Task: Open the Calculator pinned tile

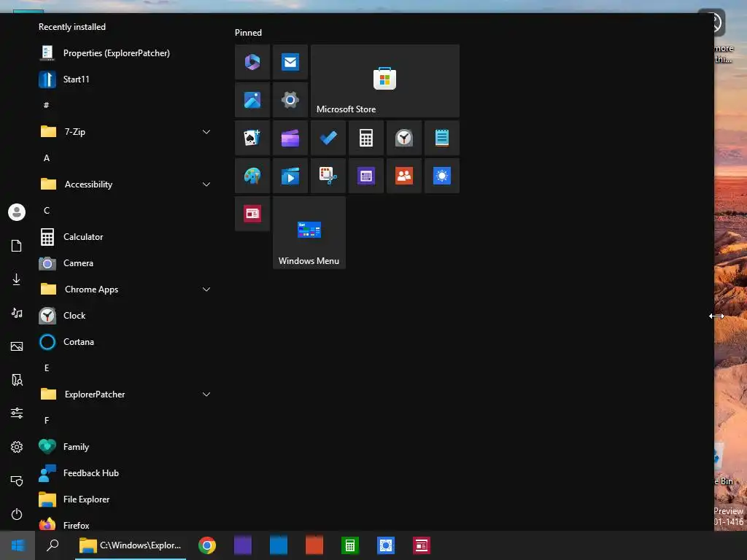Action: pos(366,138)
